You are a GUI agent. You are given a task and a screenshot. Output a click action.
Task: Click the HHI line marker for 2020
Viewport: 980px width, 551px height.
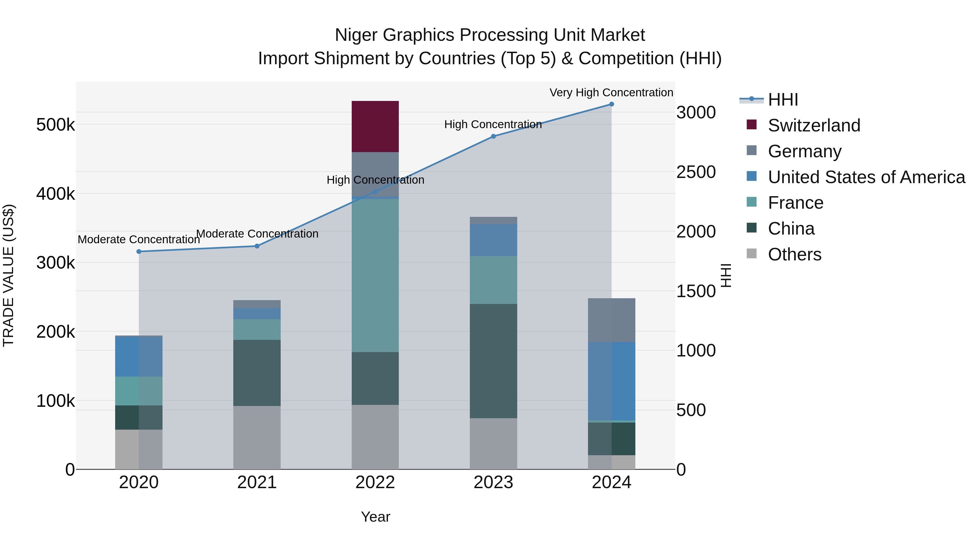click(139, 252)
